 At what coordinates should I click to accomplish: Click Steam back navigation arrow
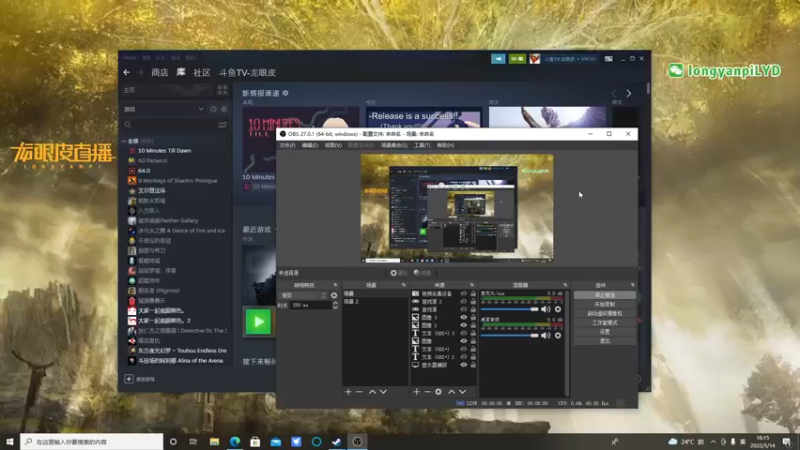pos(127,72)
